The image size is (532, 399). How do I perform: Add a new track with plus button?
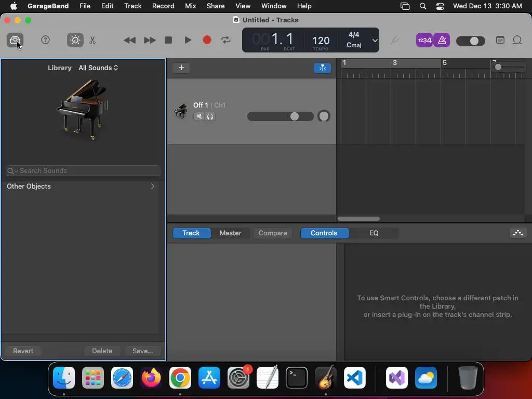tap(181, 68)
